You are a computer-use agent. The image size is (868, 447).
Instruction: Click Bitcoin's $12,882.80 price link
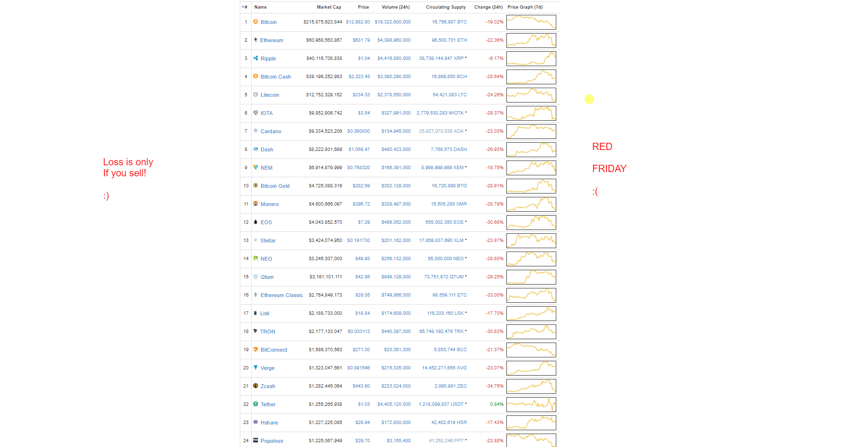tap(358, 22)
